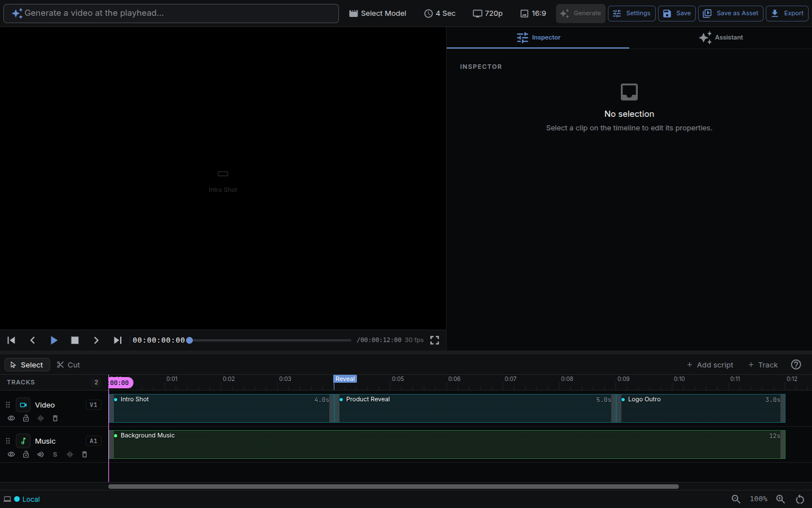The width and height of the screenshot is (812, 508).
Task: Toggle waveform display on Video track
Action: pos(41,418)
